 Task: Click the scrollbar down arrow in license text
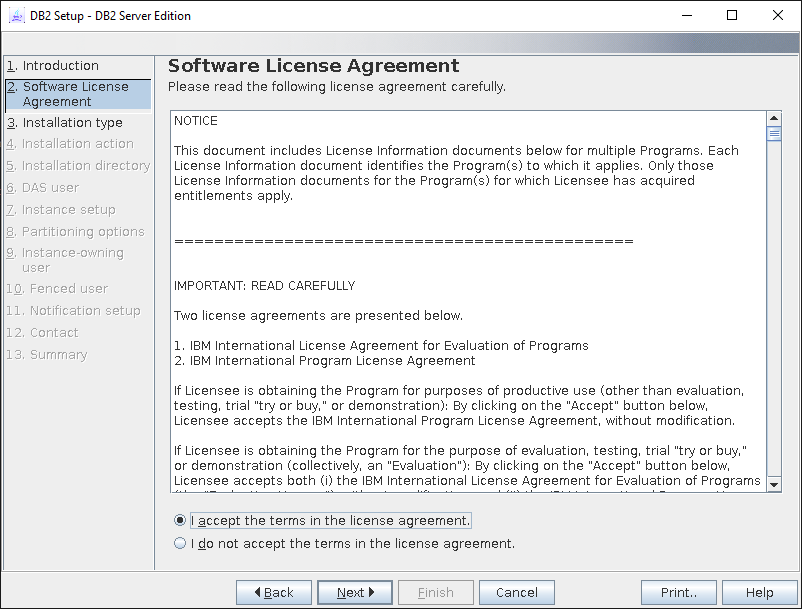click(x=773, y=484)
